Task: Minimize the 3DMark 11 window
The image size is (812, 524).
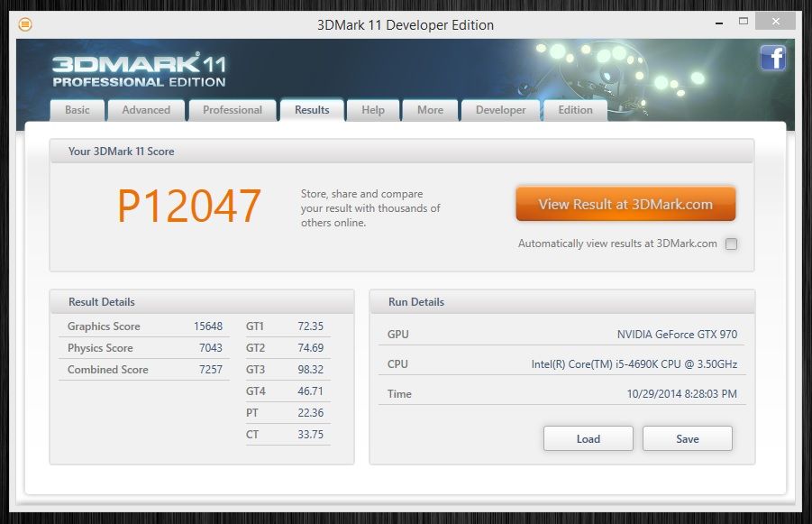Action: coord(719,23)
